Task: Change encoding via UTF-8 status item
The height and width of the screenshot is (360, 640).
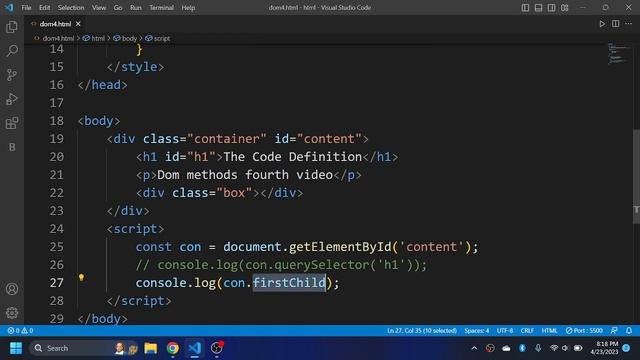Action: point(505,331)
